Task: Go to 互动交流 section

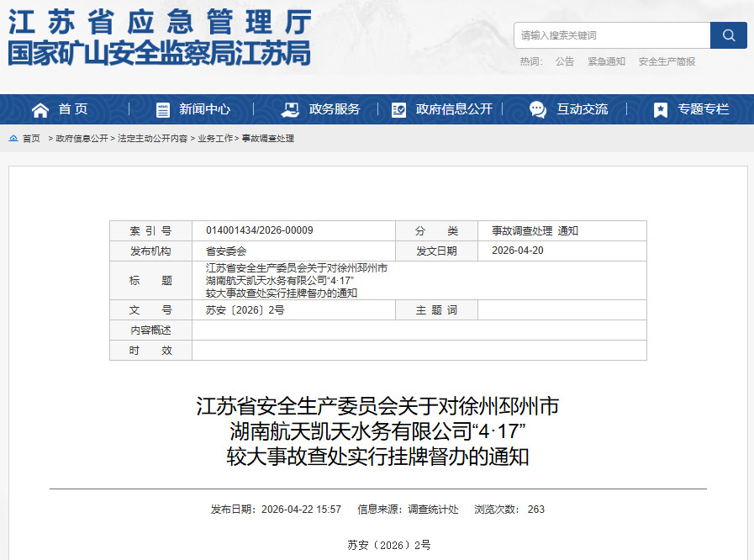Action: click(x=582, y=109)
